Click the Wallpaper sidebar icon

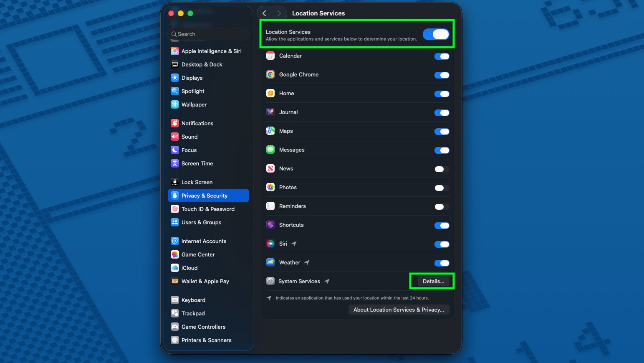tap(175, 104)
